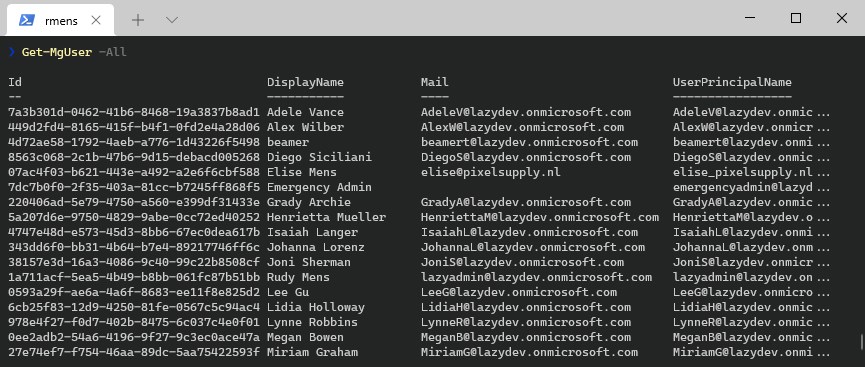
Task: Click Adele Vance's user Id
Action: tap(134, 112)
